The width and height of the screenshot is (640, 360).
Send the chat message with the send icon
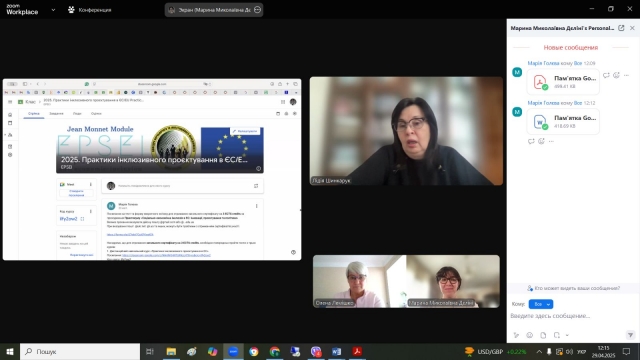630,335
